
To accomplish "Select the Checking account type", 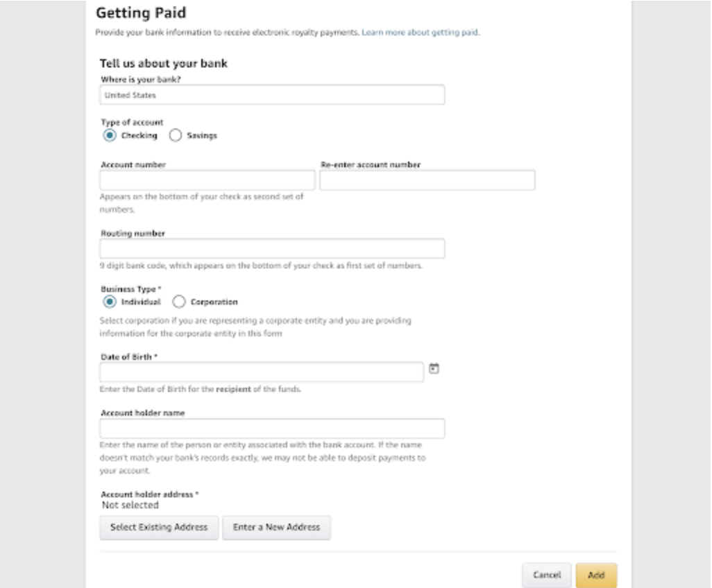I will tap(110, 135).
